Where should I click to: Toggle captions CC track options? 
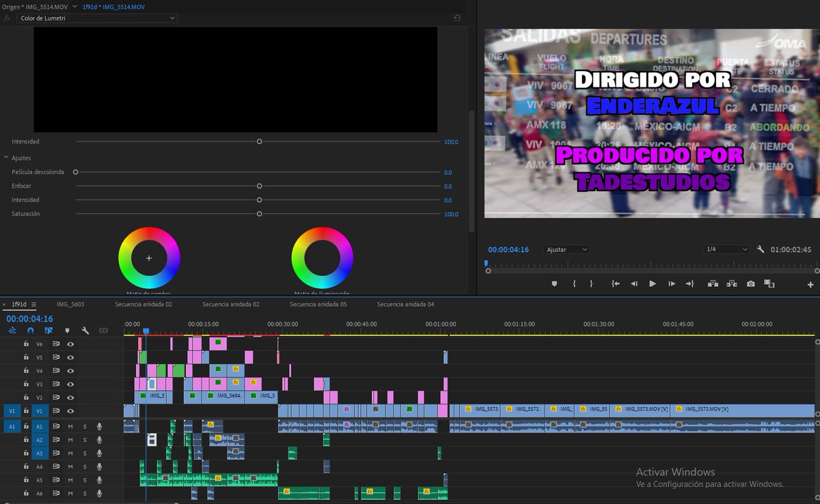104,331
